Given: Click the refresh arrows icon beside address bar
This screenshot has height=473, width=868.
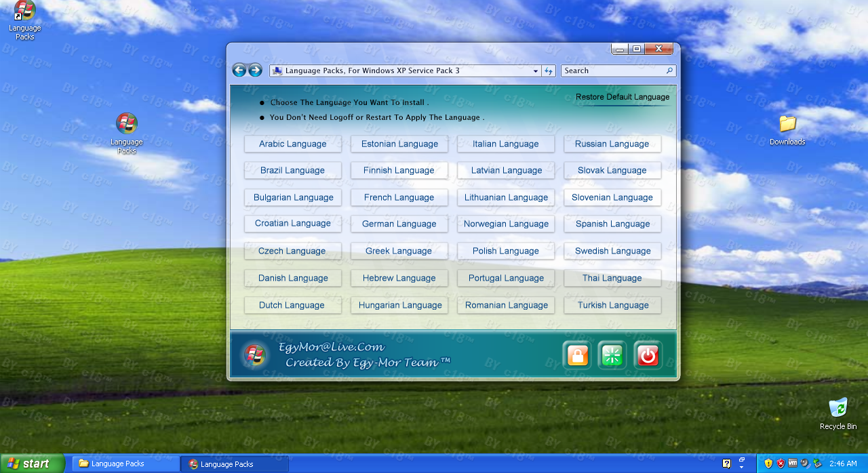Looking at the screenshot, I should [549, 70].
